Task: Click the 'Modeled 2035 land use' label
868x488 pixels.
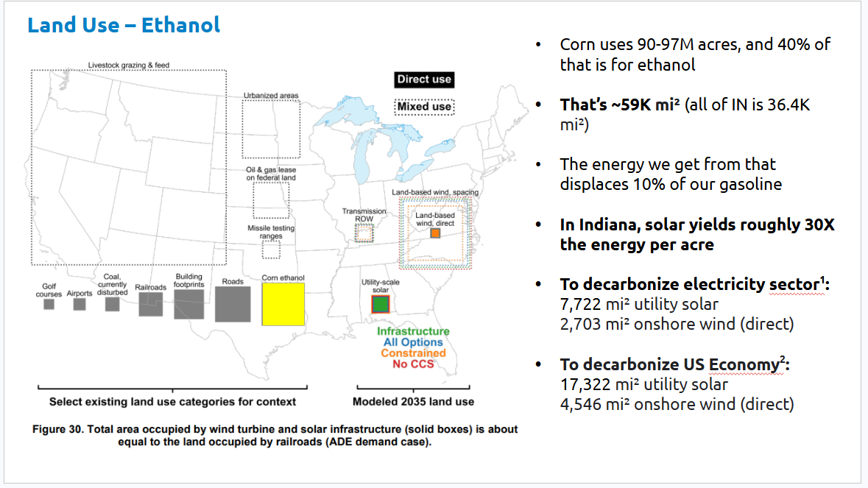Action: tap(413, 402)
